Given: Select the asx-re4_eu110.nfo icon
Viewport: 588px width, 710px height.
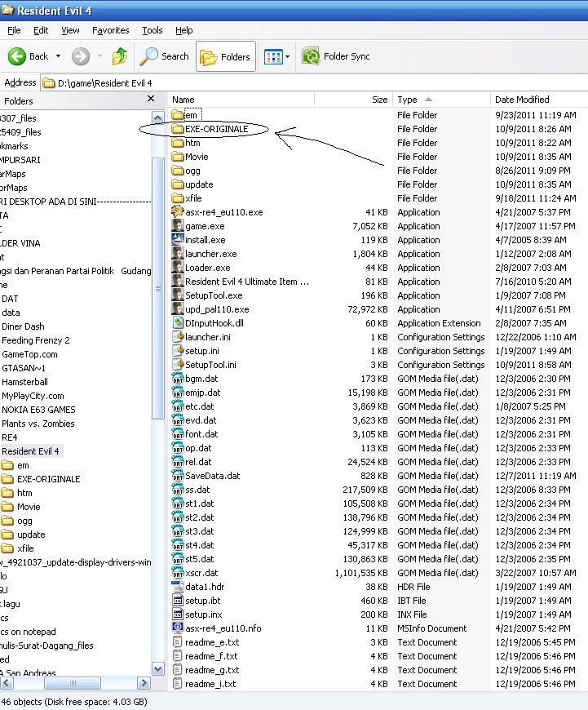Looking at the screenshot, I should pyautogui.click(x=178, y=628).
